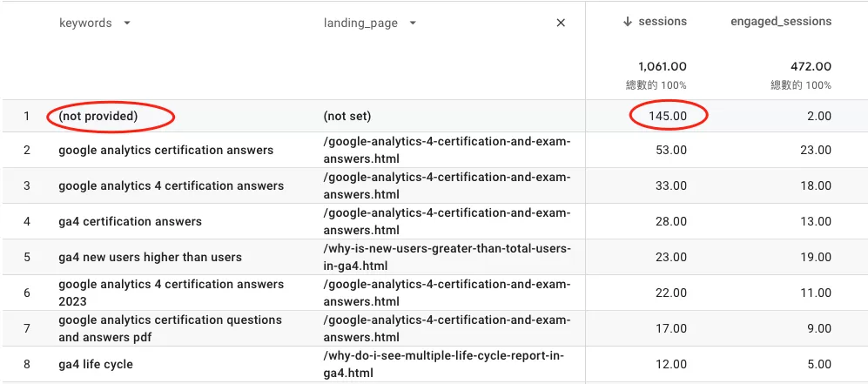The height and width of the screenshot is (384, 868).
Task: Click the 12.00 sessions value
Action: 671,364
